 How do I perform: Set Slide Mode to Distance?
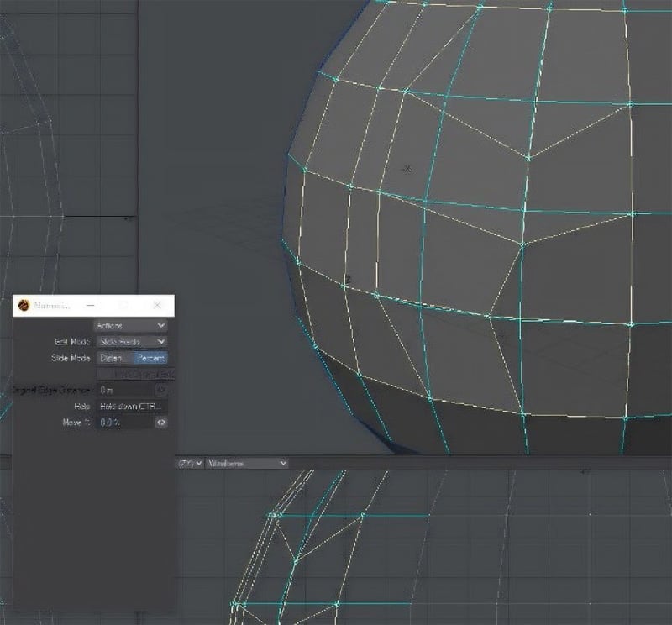[x=115, y=358]
